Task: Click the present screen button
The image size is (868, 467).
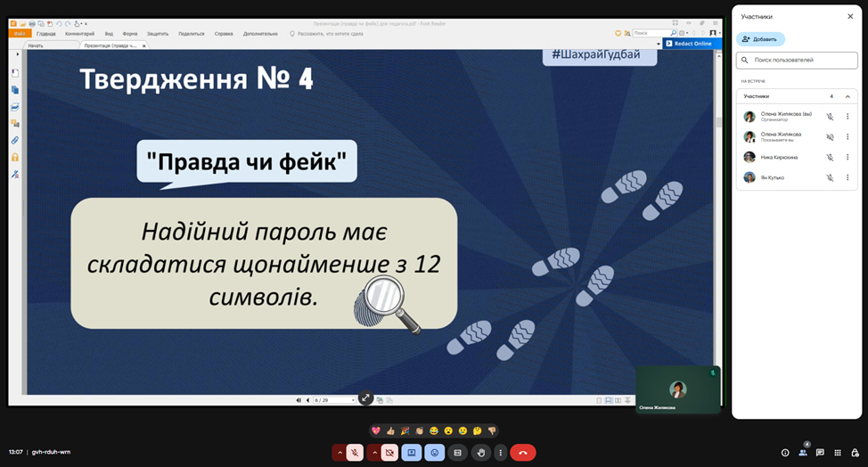Action: click(412, 453)
